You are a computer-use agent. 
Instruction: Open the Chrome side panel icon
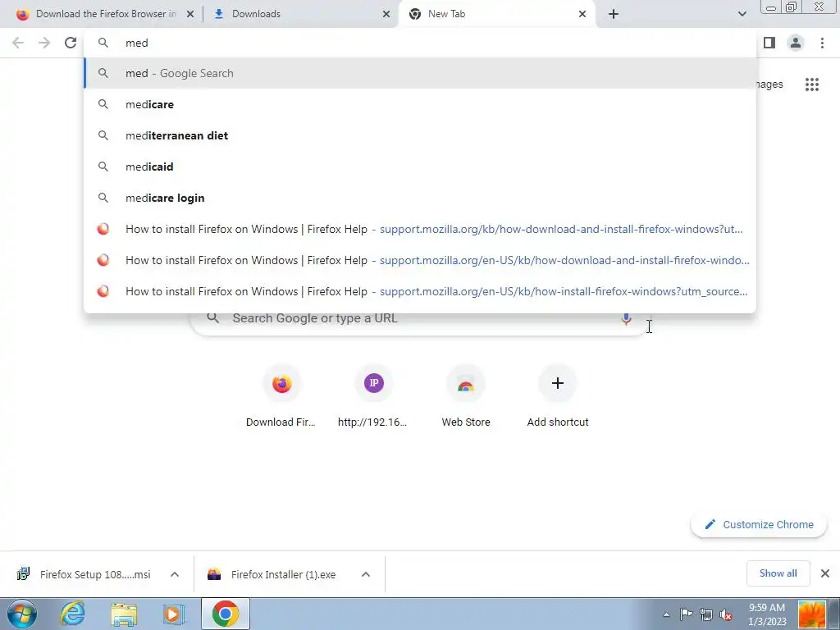[x=769, y=43]
